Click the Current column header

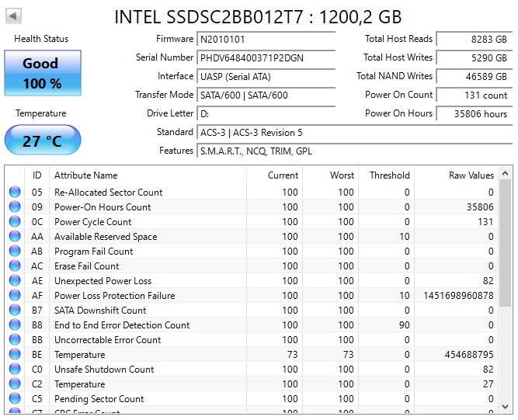274,175
